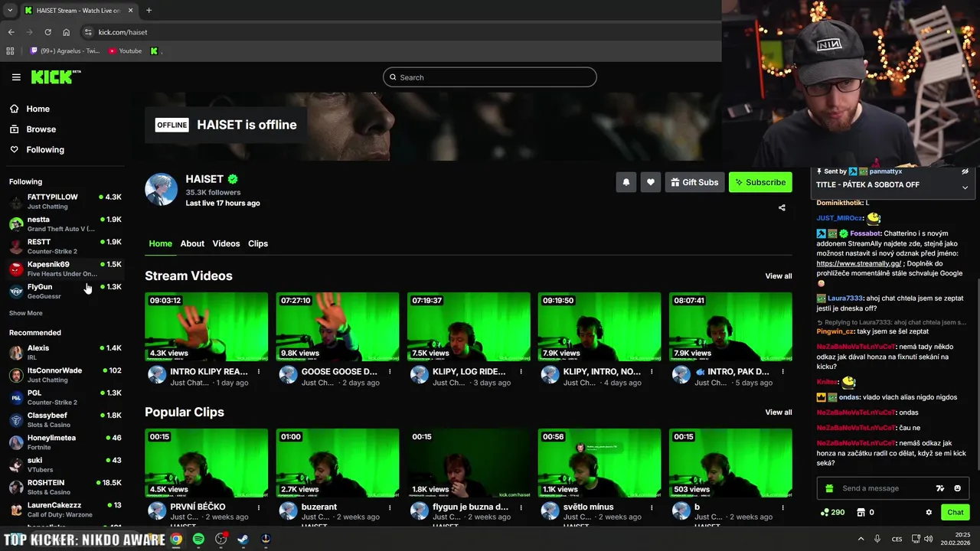This screenshot has height=551, width=980.
Task: Open the hamburger sidebar menu
Action: 16,77
